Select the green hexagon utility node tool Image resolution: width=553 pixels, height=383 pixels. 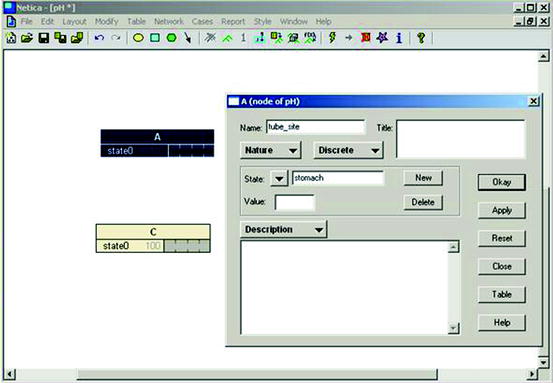(171, 38)
